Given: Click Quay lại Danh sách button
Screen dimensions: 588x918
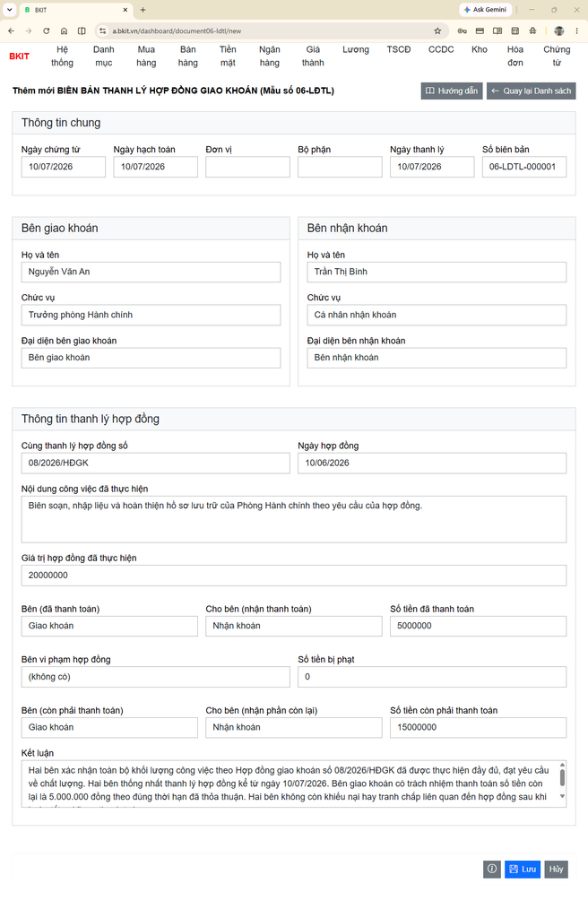Looking at the screenshot, I should 532,91.
